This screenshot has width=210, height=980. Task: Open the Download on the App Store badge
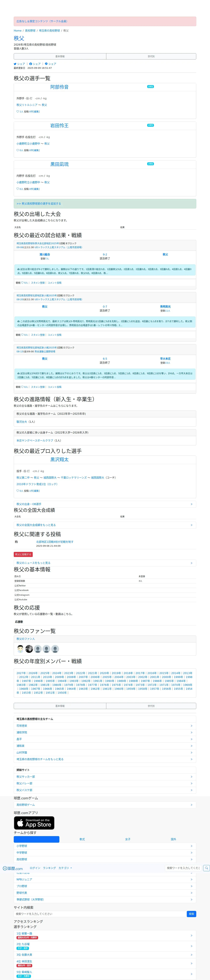(x=34, y=823)
